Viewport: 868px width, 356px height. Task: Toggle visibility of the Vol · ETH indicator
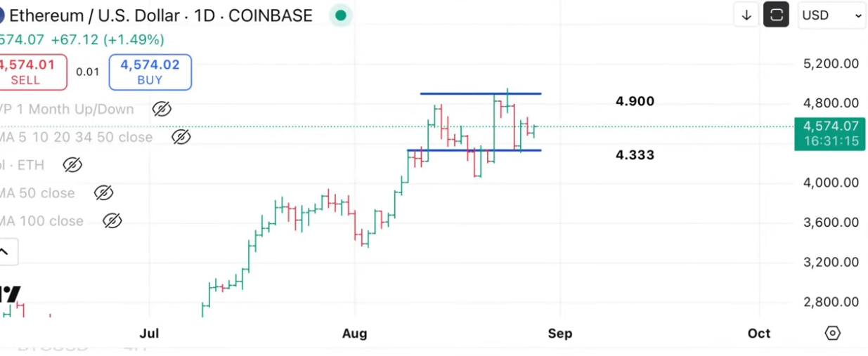click(x=72, y=165)
